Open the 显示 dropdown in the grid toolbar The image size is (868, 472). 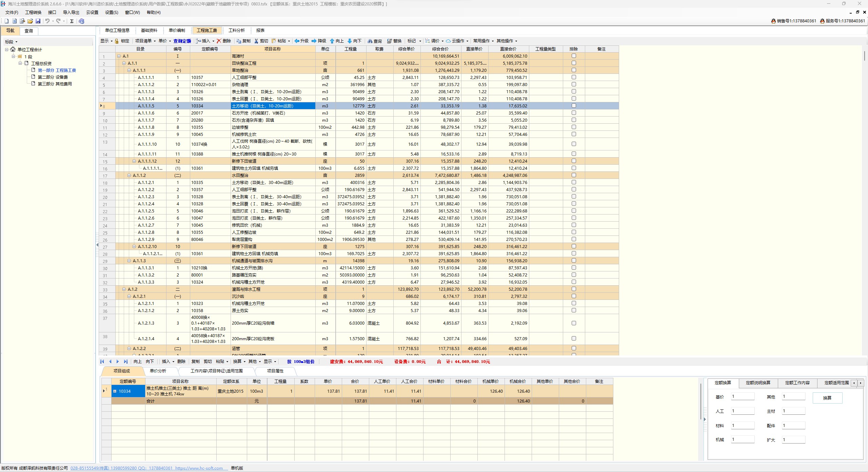point(106,41)
